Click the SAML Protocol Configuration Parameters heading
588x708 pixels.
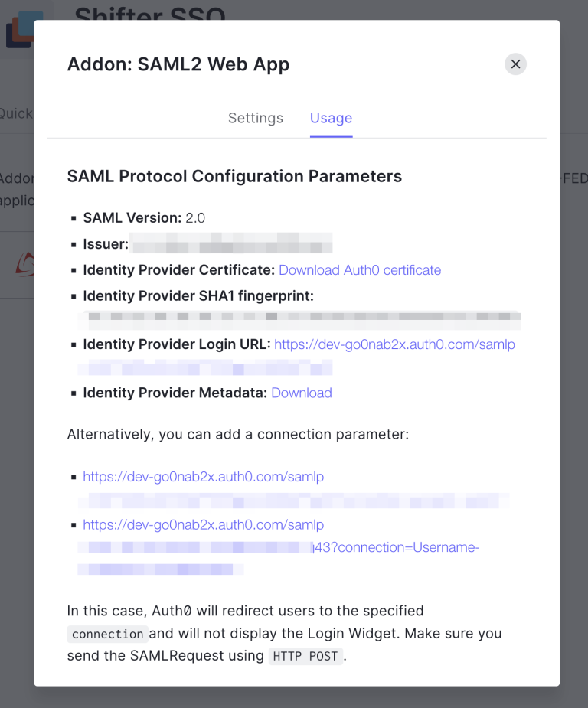click(234, 176)
